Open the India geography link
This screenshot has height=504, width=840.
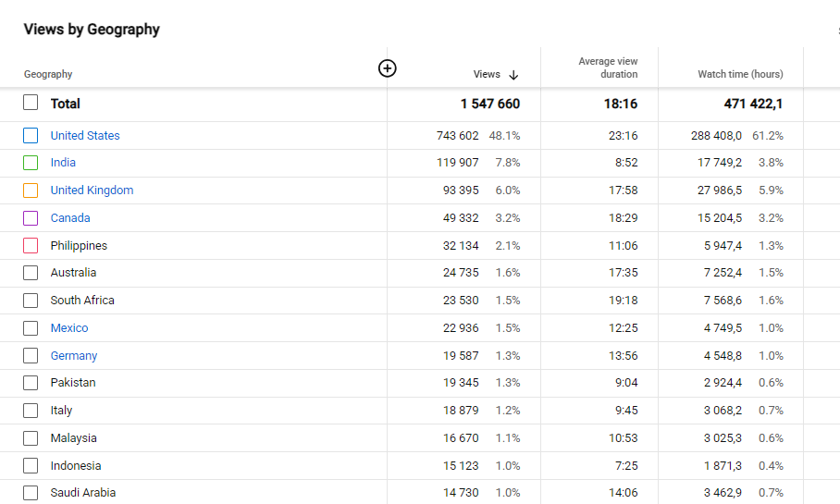(x=63, y=162)
